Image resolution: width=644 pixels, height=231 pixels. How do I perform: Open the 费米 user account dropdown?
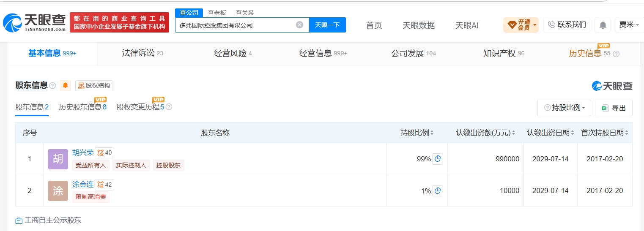pos(629,25)
